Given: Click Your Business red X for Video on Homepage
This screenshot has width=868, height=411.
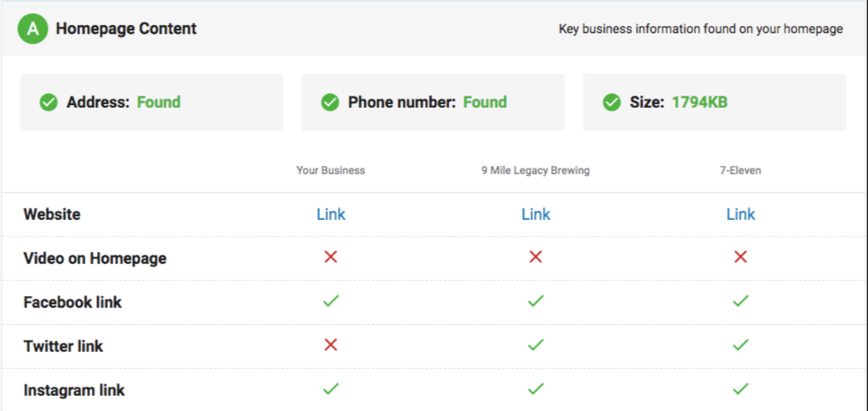Looking at the screenshot, I should (331, 257).
